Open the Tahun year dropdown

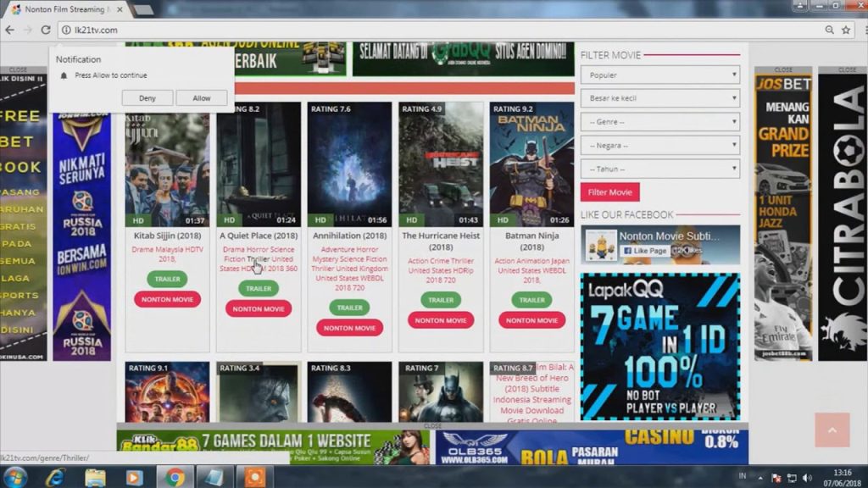(x=660, y=169)
